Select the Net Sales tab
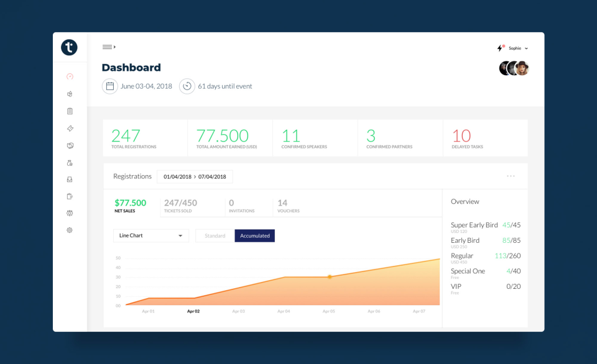 click(131, 206)
